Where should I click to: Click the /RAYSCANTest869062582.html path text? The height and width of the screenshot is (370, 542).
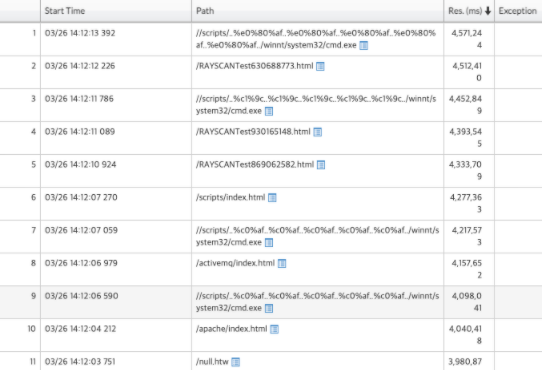(255, 164)
